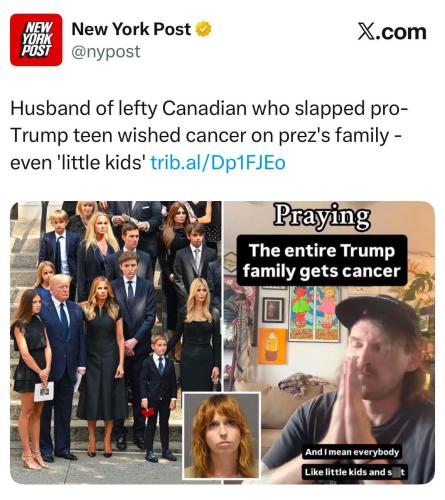
Task: Open the right-side praying man video image
Action: point(329,342)
